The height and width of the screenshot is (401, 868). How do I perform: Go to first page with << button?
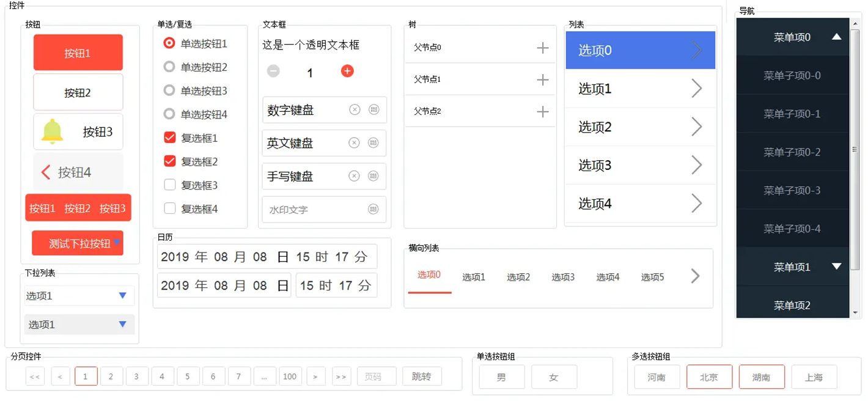coord(35,377)
